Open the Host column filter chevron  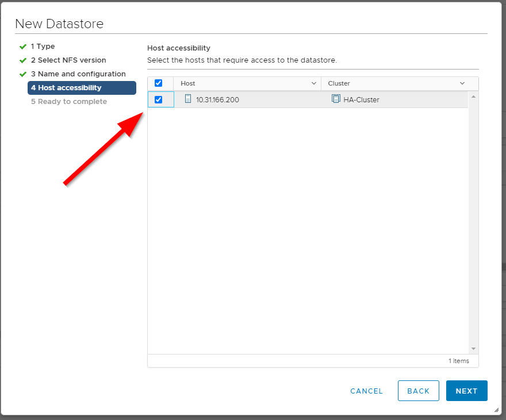coord(314,83)
